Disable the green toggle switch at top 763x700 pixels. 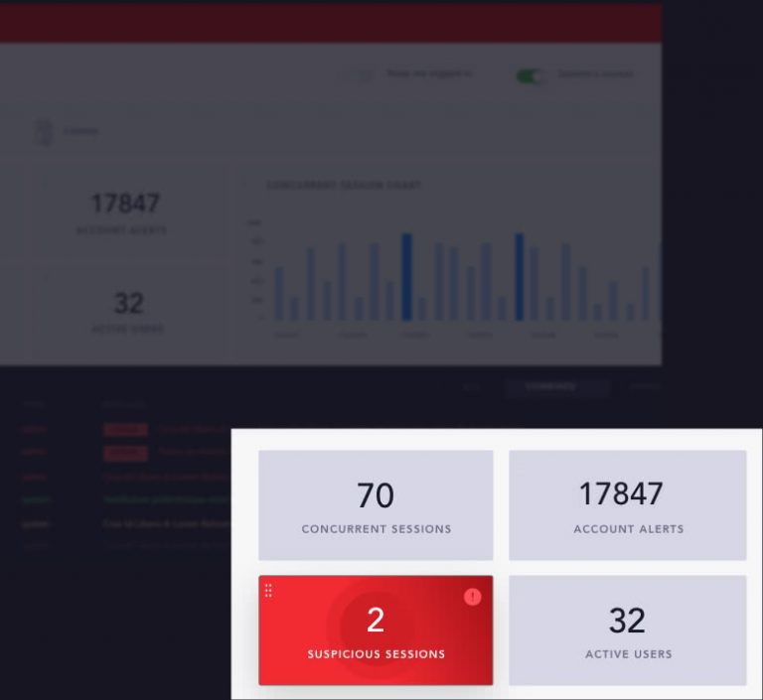531,75
